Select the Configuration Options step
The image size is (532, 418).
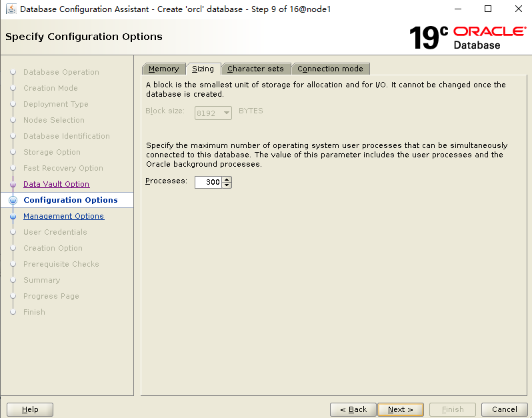[x=71, y=200]
